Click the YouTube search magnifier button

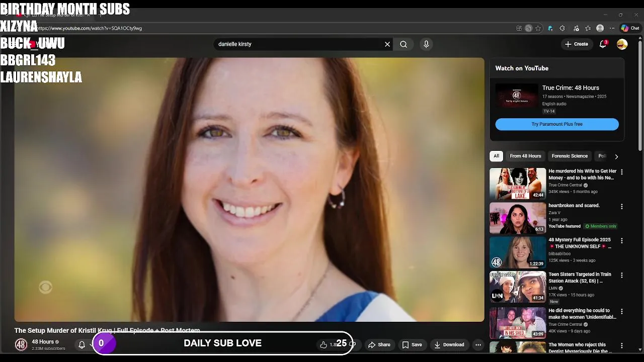404,44
